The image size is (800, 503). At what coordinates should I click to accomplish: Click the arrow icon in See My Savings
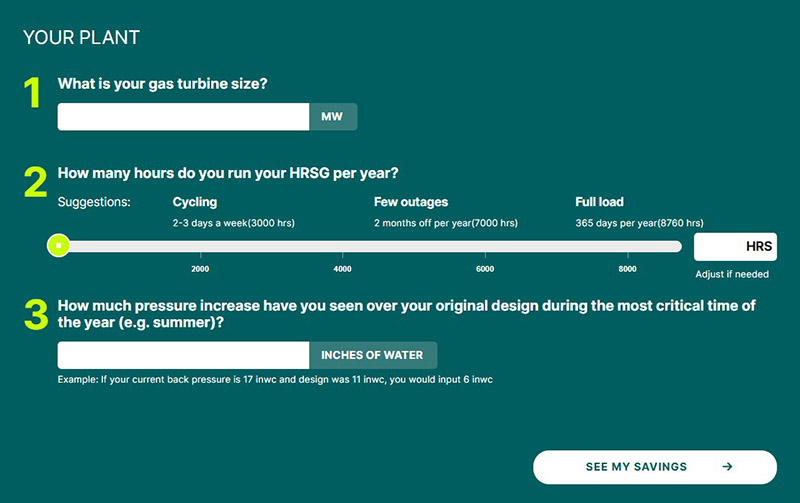point(727,467)
